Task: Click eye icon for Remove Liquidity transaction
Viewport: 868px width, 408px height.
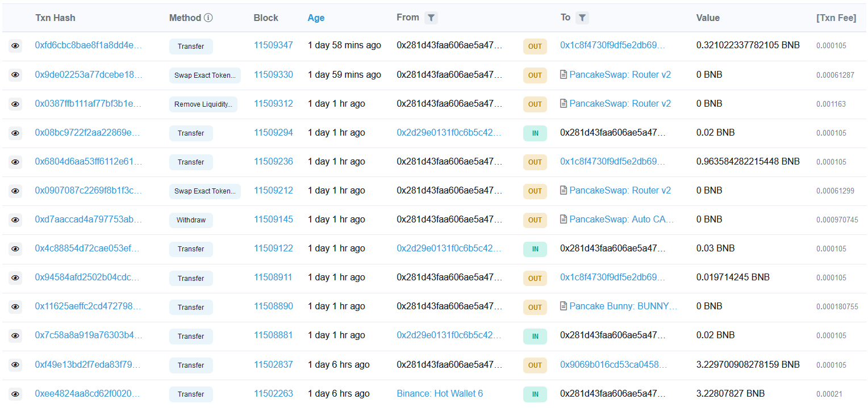Action: coord(15,104)
